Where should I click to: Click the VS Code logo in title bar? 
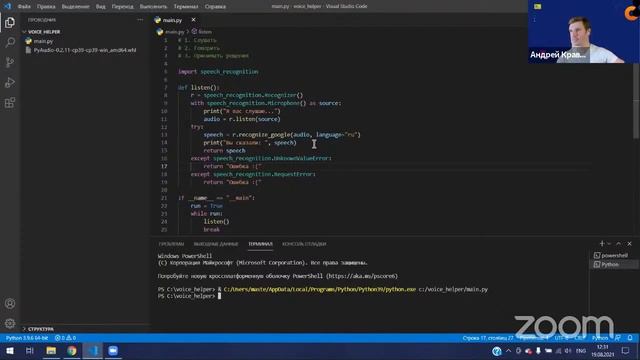click(7, 6)
